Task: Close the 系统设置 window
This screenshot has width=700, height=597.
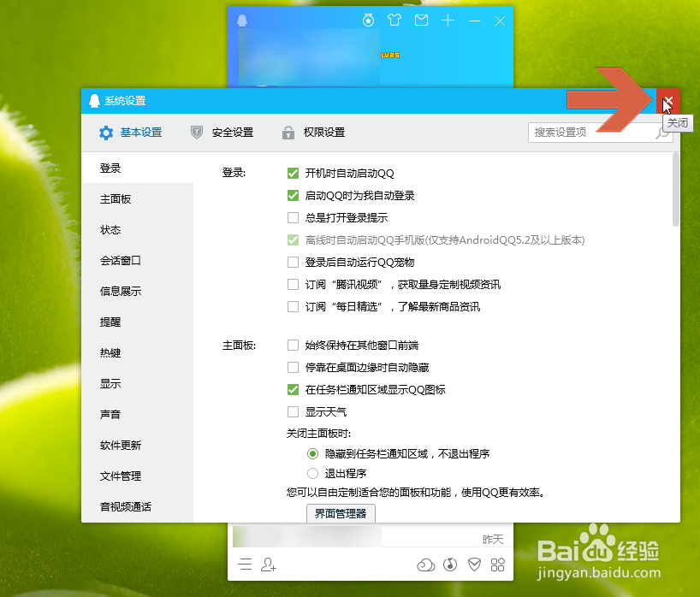Action: 668,101
